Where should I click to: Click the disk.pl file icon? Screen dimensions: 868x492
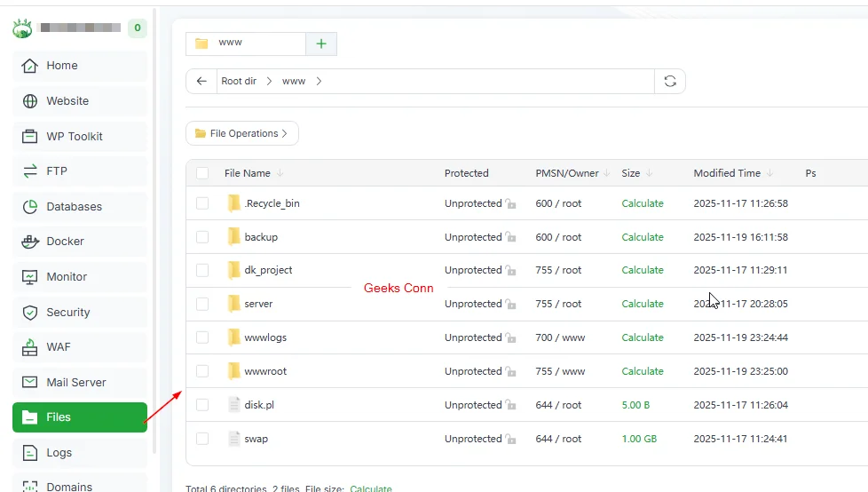pos(234,405)
